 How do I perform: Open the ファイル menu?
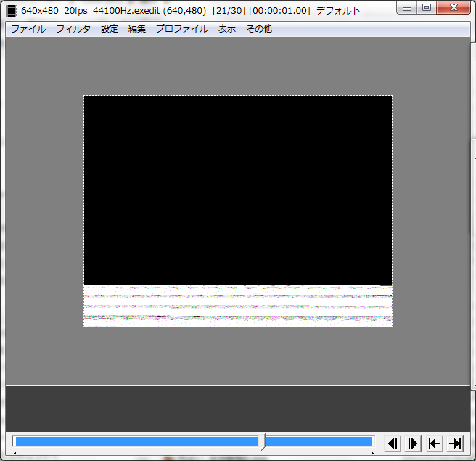tap(28, 29)
